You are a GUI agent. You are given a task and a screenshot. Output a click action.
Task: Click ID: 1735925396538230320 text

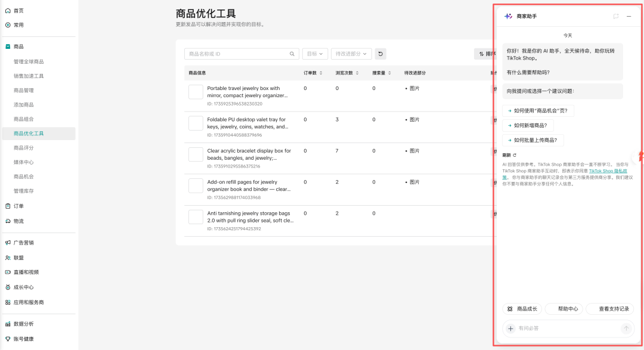(234, 104)
